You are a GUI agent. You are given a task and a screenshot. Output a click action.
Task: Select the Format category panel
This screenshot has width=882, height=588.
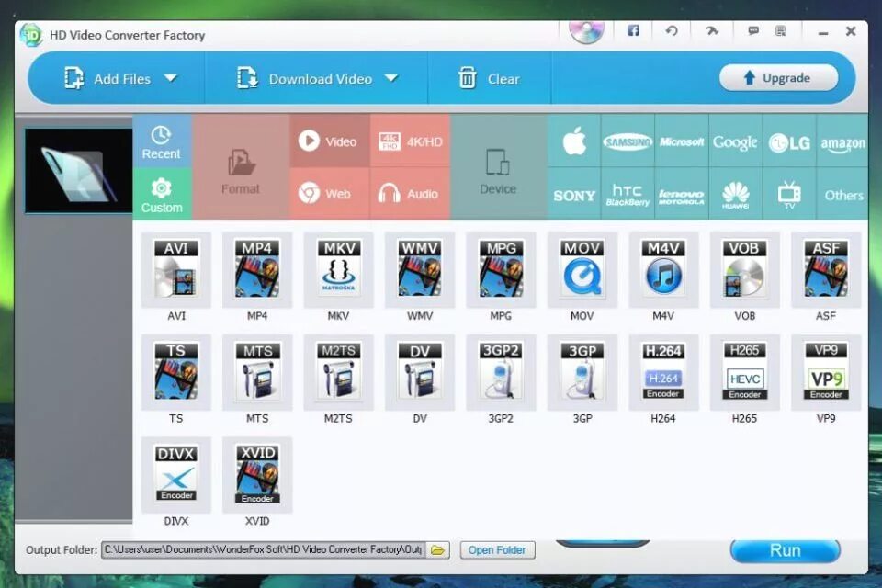click(x=241, y=167)
